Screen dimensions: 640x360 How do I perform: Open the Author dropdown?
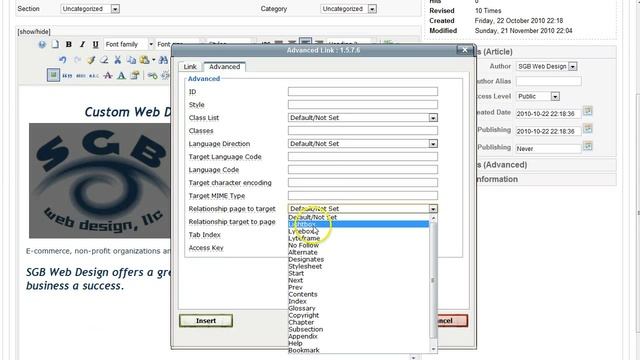pyautogui.click(x=546, y=66)
